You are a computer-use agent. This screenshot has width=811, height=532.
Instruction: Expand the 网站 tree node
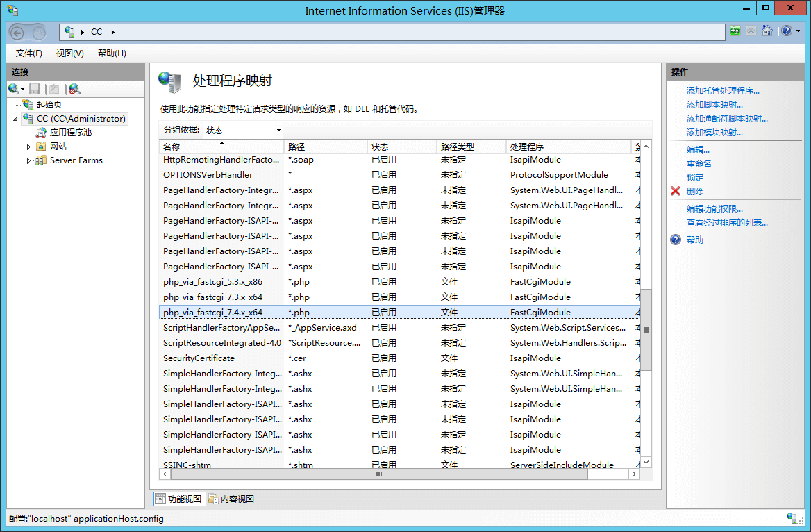pos(28,147)
